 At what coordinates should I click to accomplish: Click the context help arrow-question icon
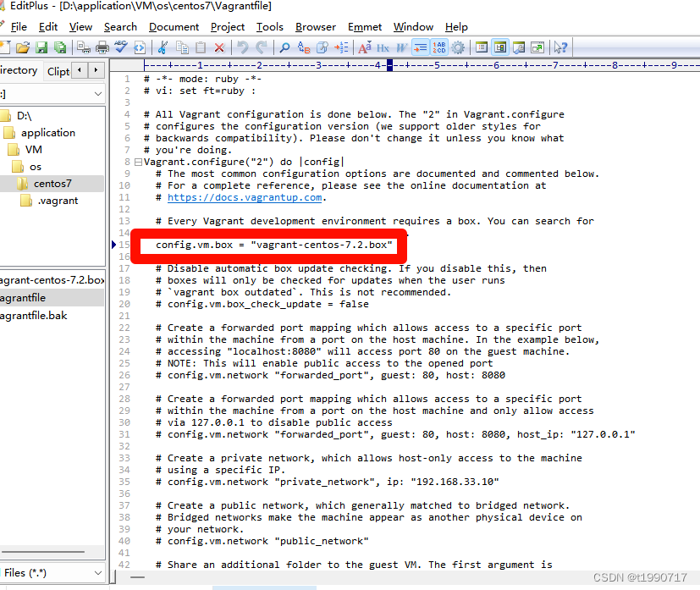[560, 47]
